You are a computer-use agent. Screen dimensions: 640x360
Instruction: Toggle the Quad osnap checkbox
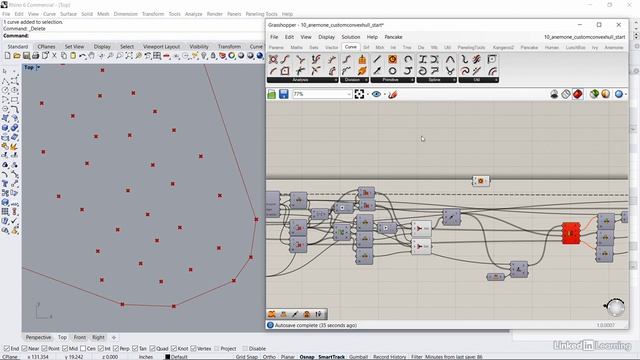(x=152, y=349)
